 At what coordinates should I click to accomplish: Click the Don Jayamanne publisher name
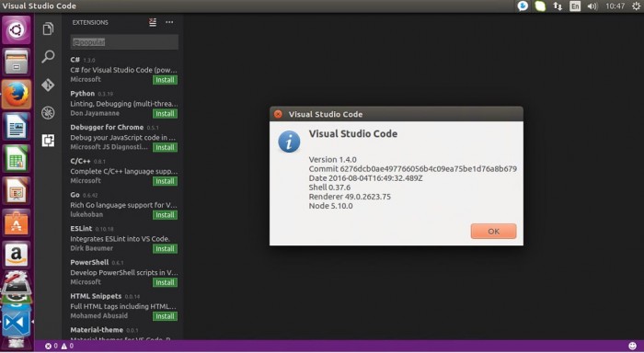[95, 113]
